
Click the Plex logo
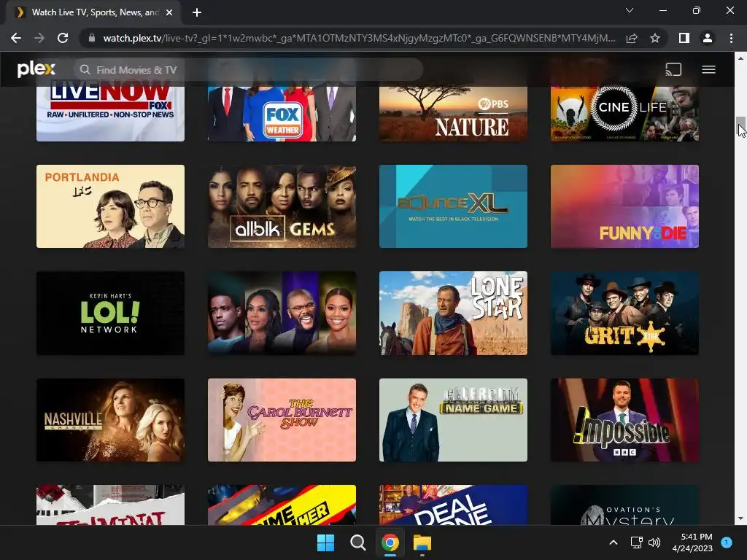tap(36, 69)
